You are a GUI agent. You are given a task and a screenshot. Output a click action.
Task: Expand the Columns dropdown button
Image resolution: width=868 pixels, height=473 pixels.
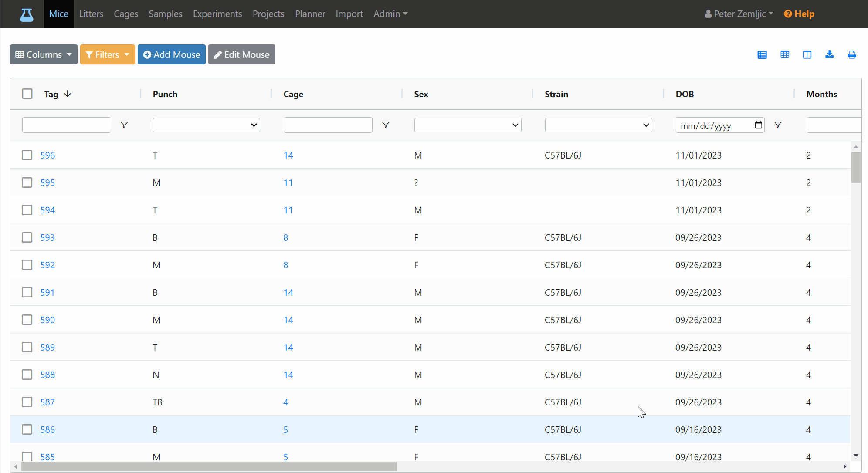click(x=44, y=54)
